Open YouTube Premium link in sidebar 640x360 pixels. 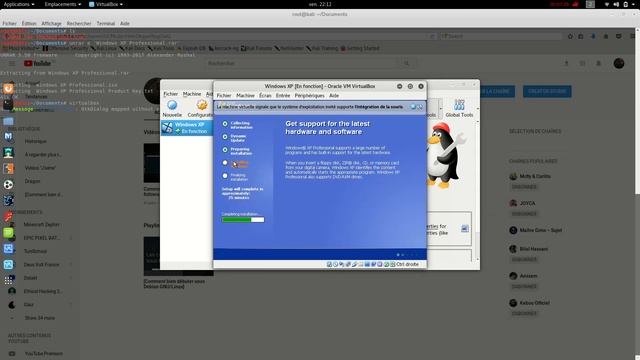(43, 353)
